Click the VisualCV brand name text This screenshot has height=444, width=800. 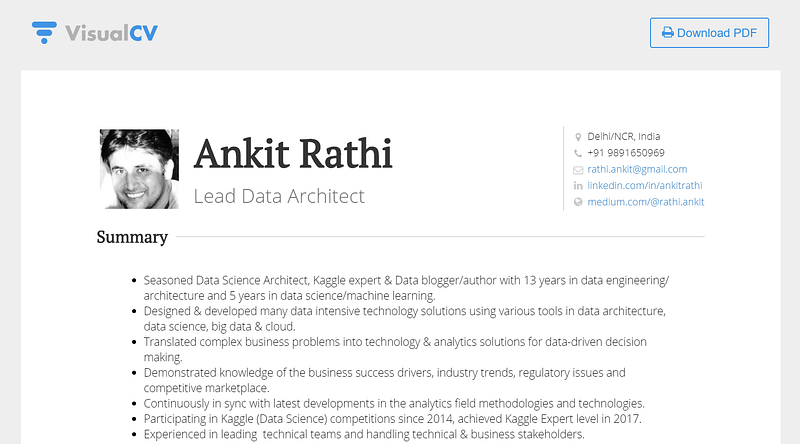pos(111,33)
